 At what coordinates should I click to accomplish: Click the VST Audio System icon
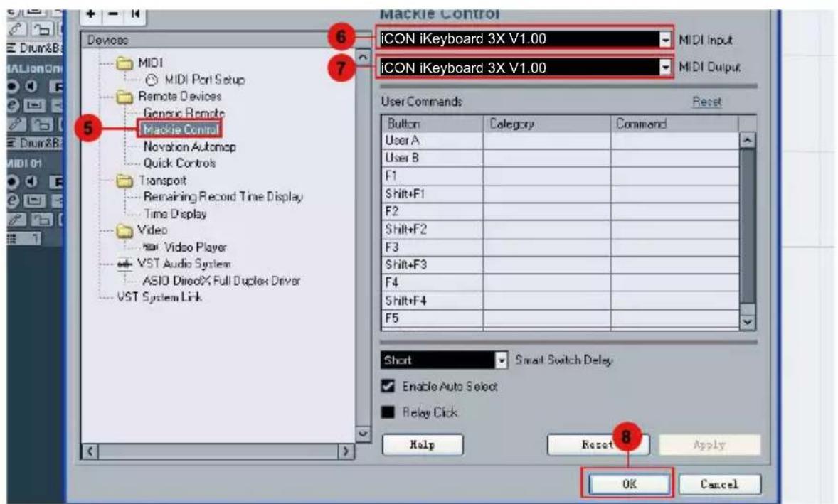click(124, 264)
